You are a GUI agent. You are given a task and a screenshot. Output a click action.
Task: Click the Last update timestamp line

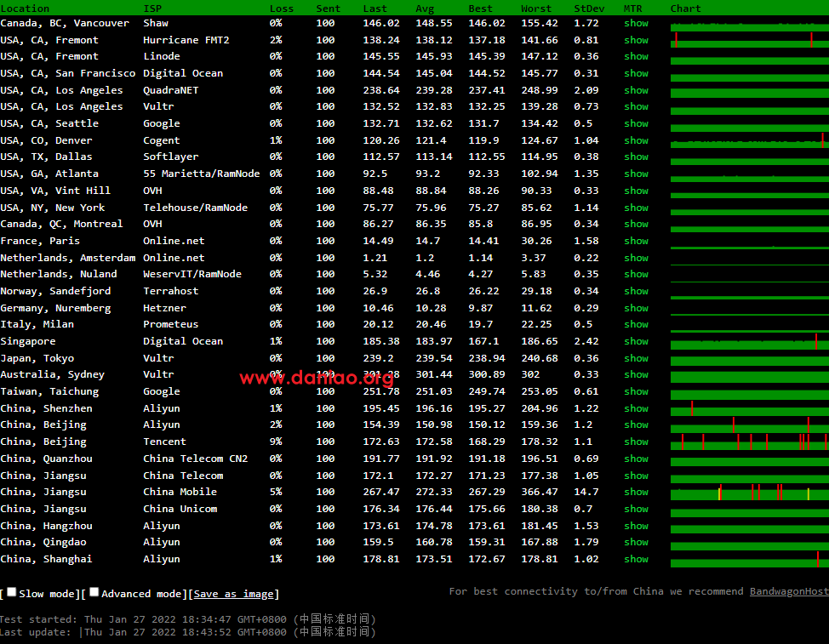click(188, 632)
